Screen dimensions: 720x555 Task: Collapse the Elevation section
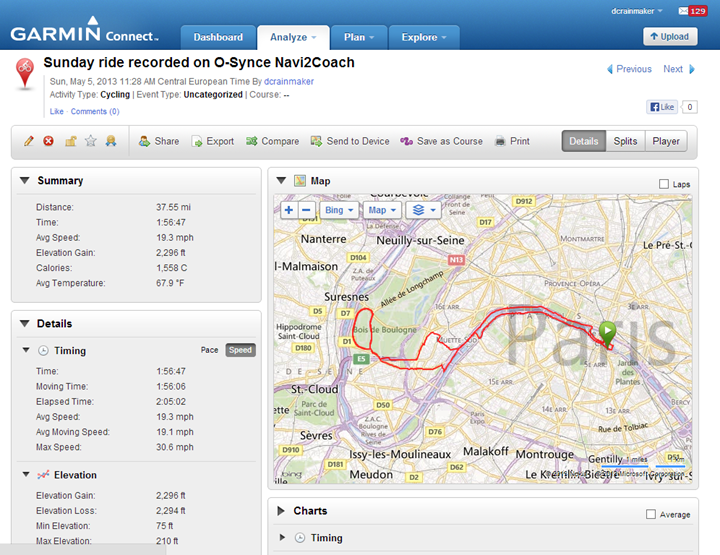[x=26, y=474]
